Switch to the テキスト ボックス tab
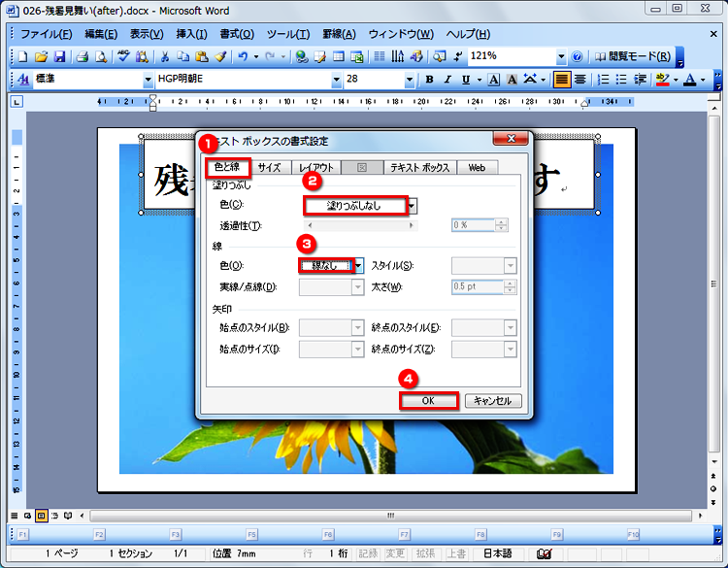The width and height of the screenshot is (728, 568). tap(420, 168)
